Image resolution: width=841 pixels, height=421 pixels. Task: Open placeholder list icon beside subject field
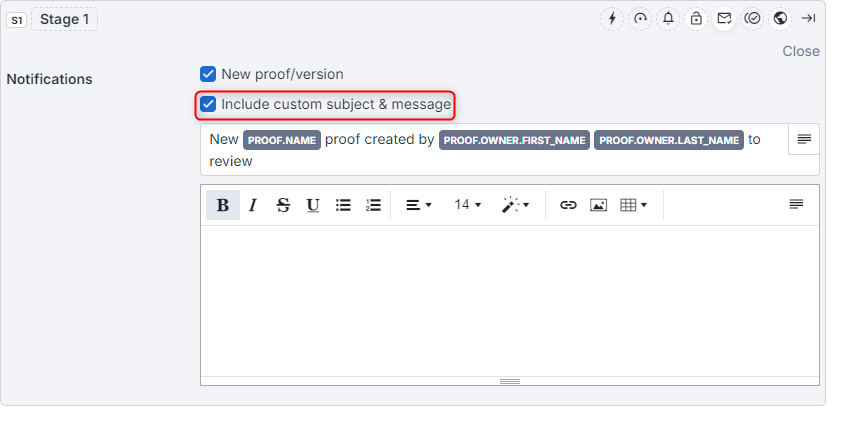point(804,139)
